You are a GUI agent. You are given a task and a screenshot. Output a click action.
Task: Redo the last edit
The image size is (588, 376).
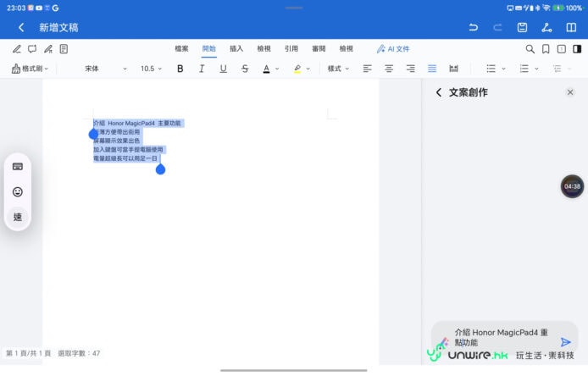pyautogui.click(x=497, y=27)
